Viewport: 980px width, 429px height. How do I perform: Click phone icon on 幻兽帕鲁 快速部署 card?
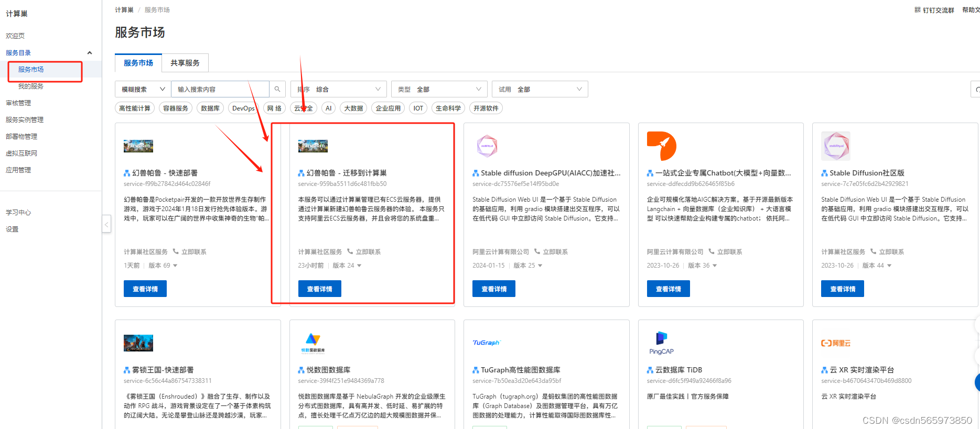(176, 251)
